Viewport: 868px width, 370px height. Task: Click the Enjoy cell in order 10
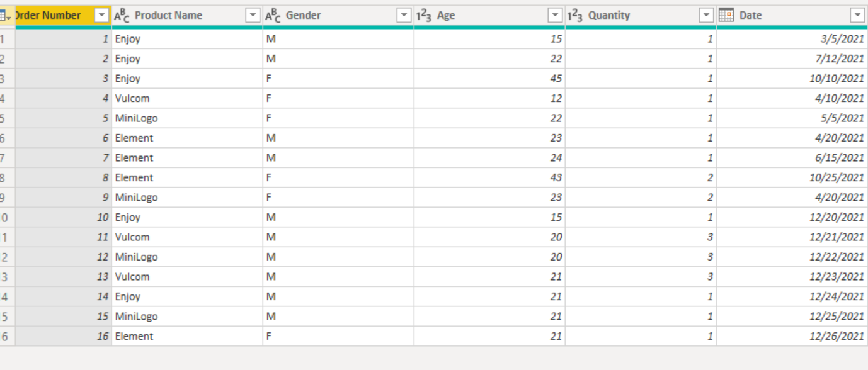click(x=187, y=217)
